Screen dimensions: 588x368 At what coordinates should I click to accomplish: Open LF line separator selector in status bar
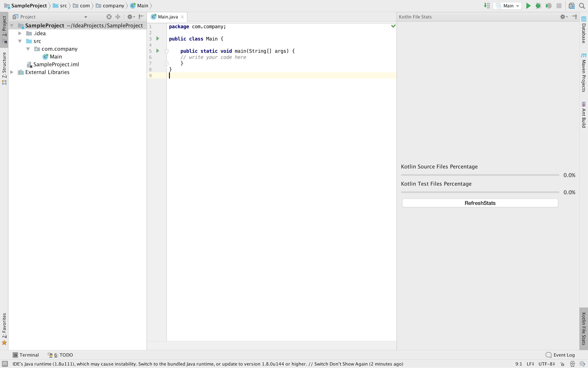pyautogui.click(x=530, y=364)
